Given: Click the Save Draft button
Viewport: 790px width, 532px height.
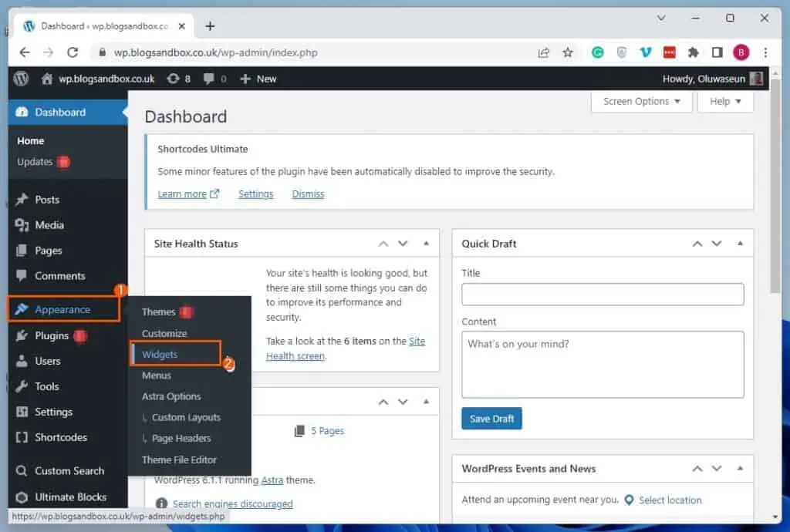Looking at the screenshot, I should [491, 419].
